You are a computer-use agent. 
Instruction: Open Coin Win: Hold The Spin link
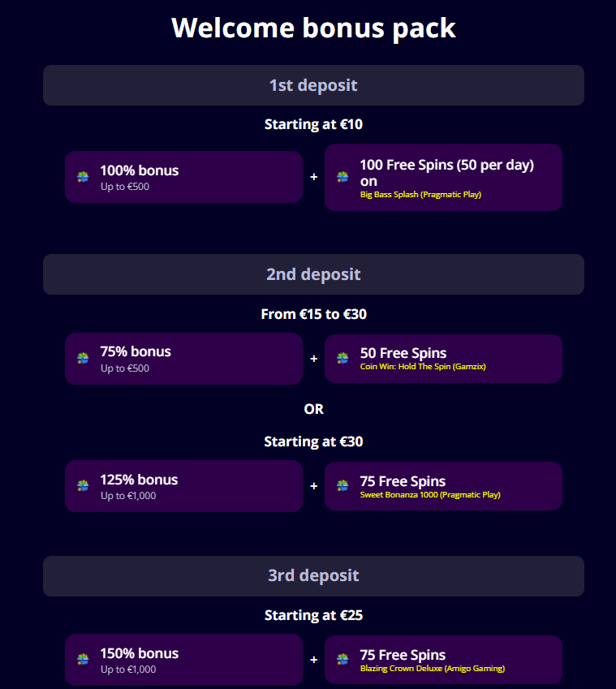click(422, 367)
